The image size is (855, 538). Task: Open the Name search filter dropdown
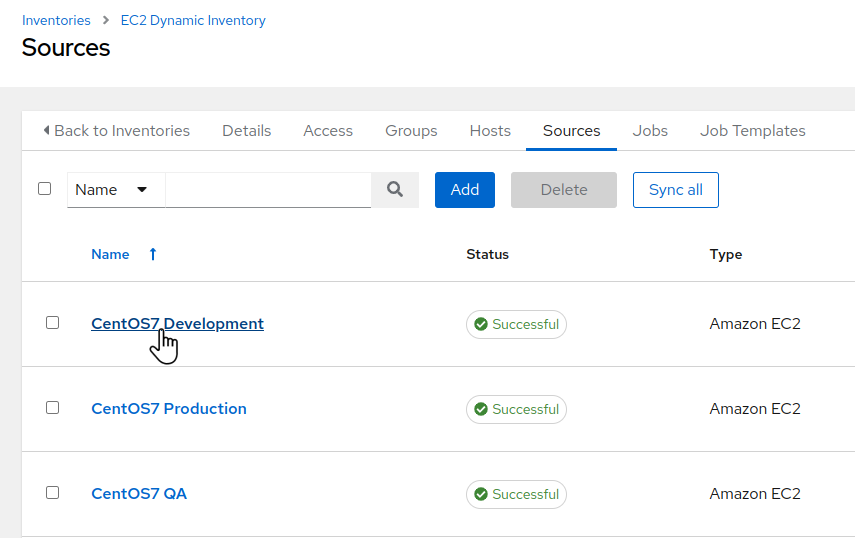coord(116,190)
